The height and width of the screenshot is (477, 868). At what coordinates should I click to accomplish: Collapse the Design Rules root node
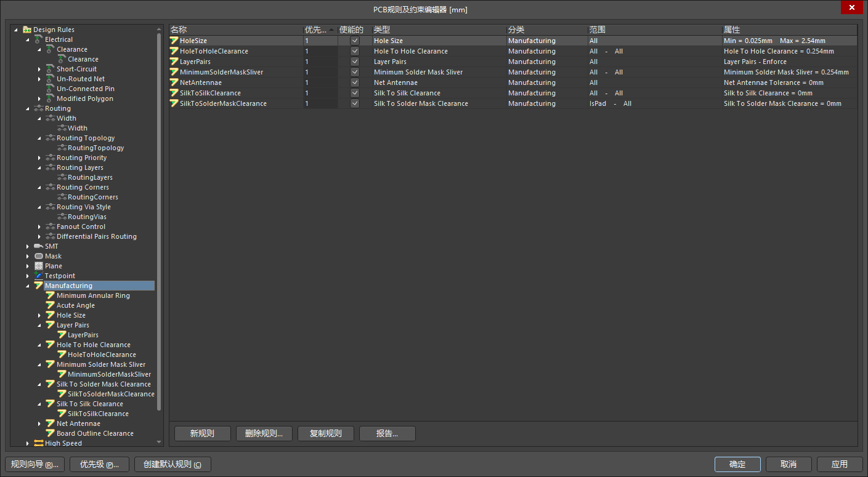pos(16,30)
